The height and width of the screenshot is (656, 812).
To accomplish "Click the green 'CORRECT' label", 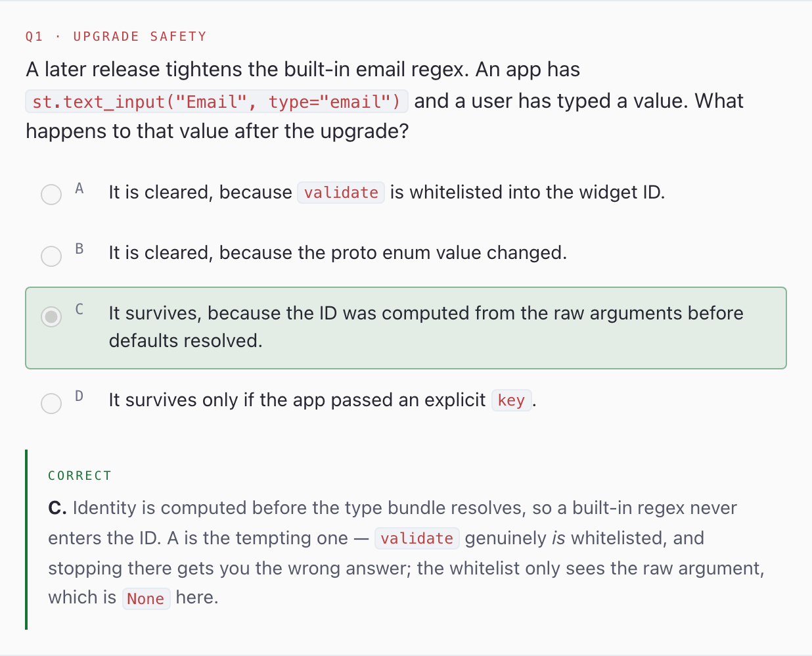I will 80,475.
